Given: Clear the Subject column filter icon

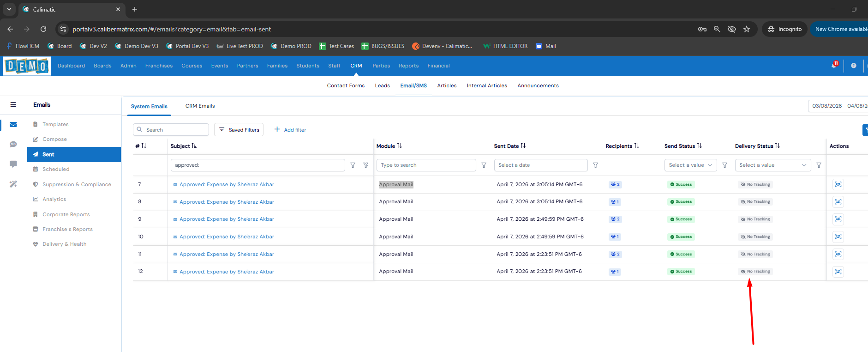Looking at the screenshot, I should tap(366, 165).
